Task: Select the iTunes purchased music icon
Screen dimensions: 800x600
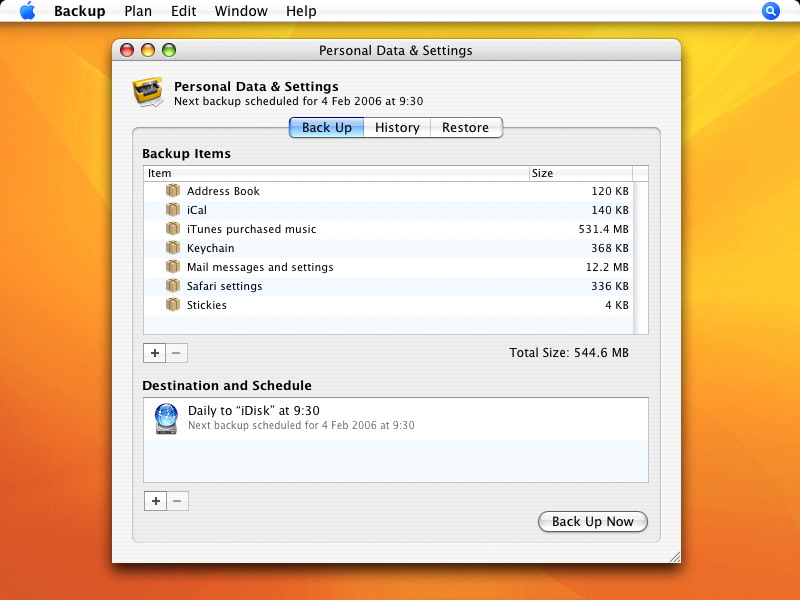Action: point(173,229)
